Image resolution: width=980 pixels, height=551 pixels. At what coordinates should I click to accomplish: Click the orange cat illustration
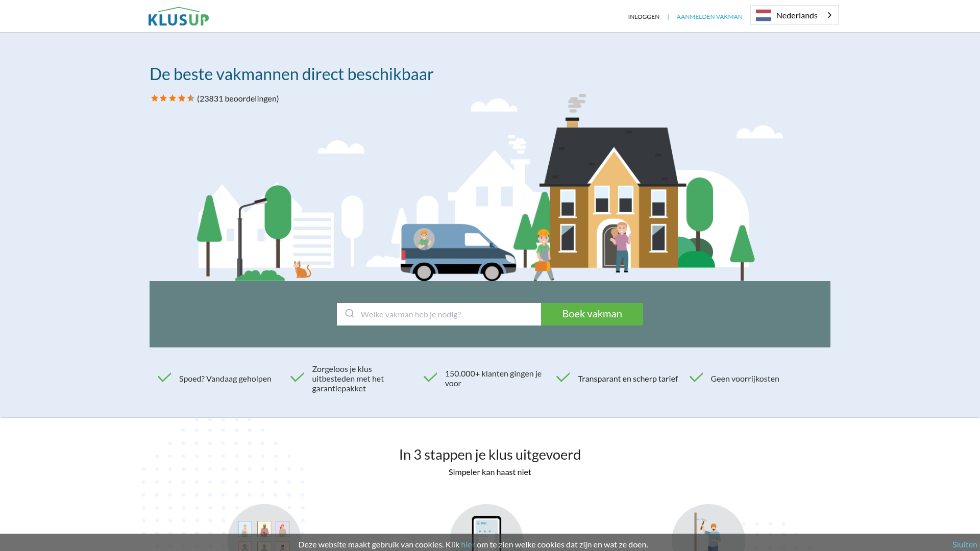coord(302,270)
